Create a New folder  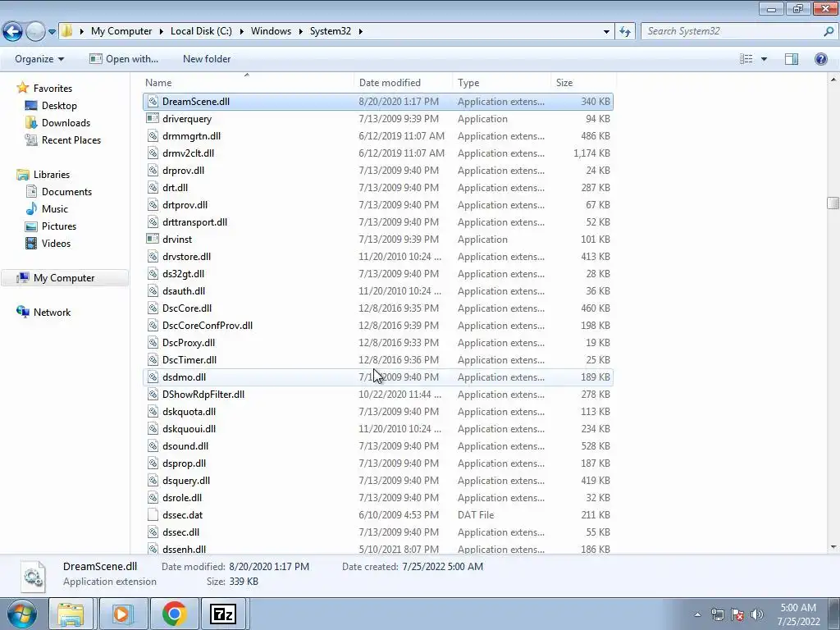[x=207, y=59]
